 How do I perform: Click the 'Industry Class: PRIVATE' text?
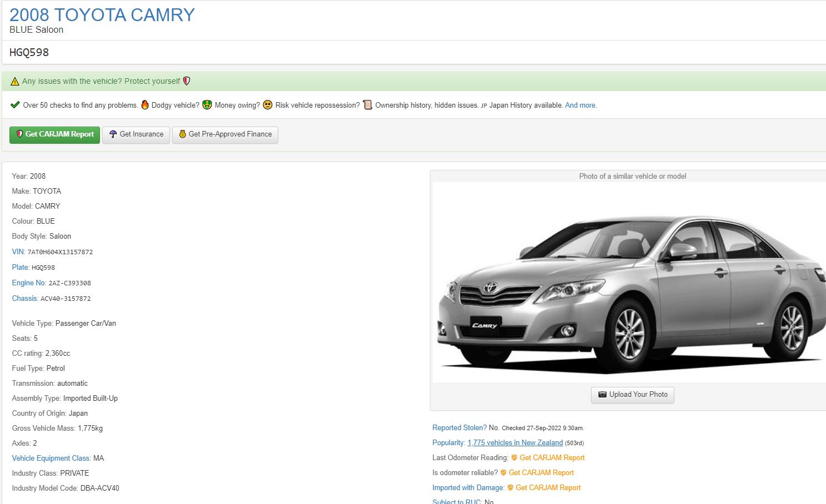51,473
